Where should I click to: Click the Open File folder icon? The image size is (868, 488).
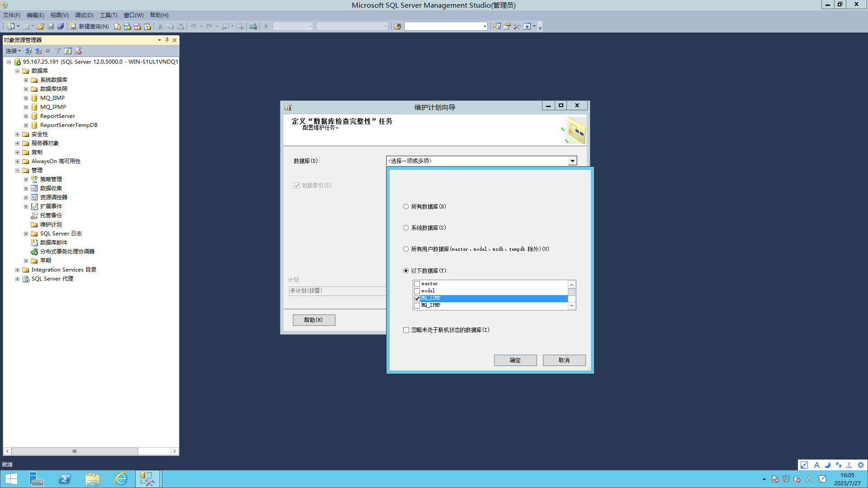coord(41,26)
